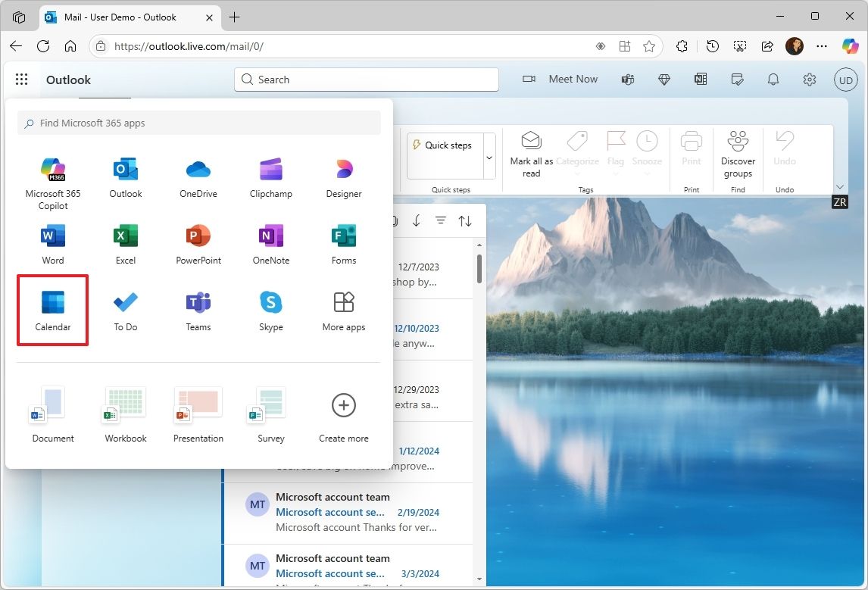Image resolution: width=868 pixels, height=590 pixels.
Task: Open Excel from the launcher
Action: [x=125, y=242]
